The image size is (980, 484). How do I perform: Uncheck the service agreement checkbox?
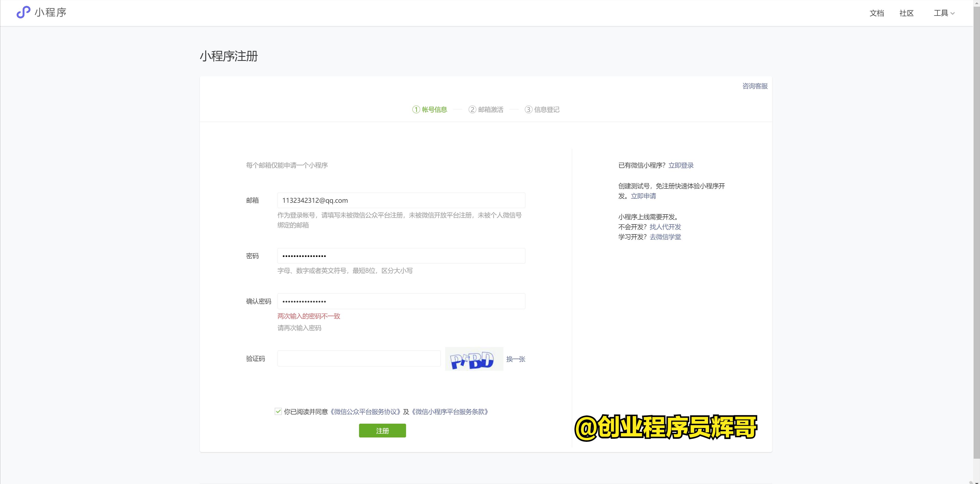[x=278, y=412]
